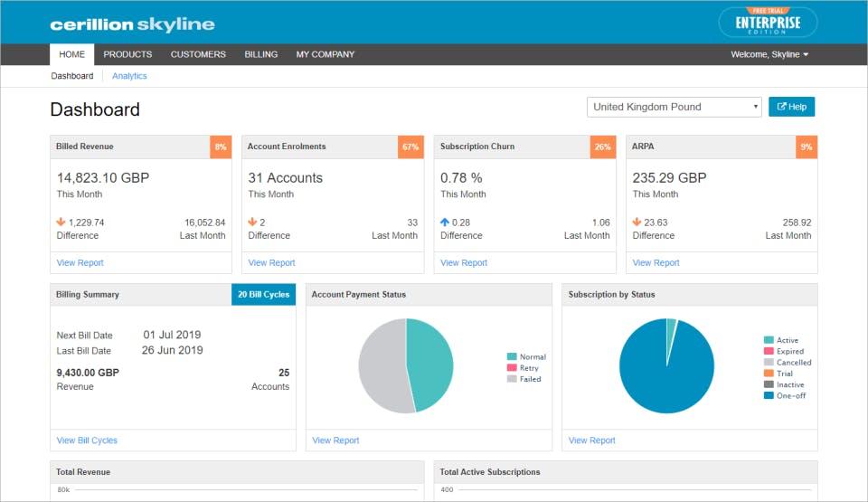This screenshot has height=502, width=868.
Task: Toggle the Failed legend entry in Payment Status
Action: click(524, 379)
